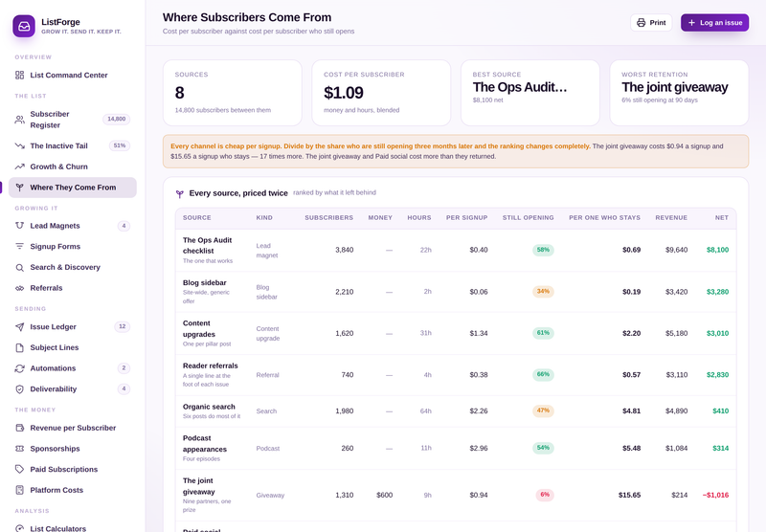Click the Cost per subscriber $1.09 card
This screenshot has height=532, width=766.
click(381, 93)
